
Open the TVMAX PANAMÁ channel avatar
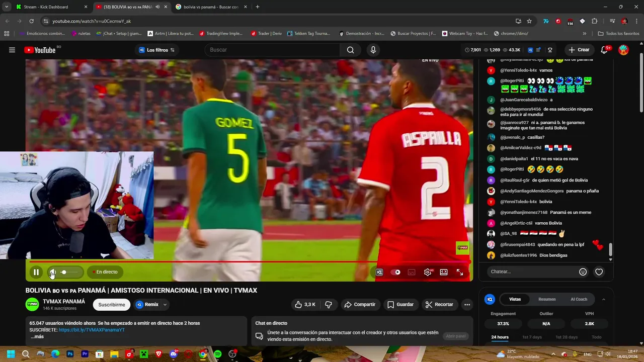click(x=32, y=304)
